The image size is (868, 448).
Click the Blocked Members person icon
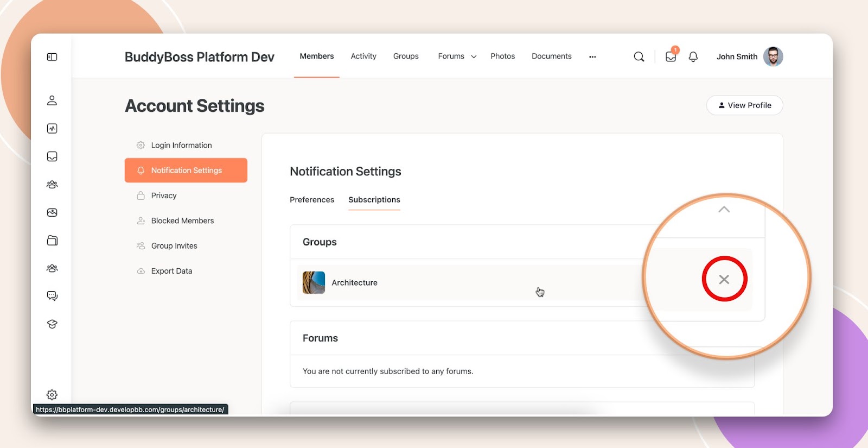[141, 220]
